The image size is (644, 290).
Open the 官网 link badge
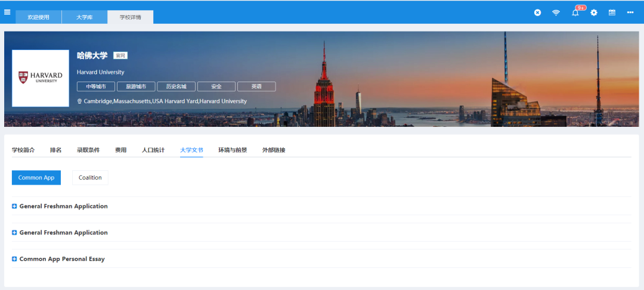120,56
